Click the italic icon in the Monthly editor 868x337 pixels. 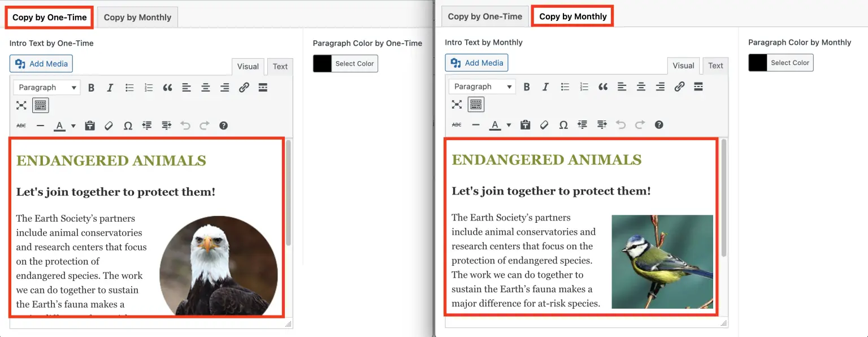coord(545,87)
